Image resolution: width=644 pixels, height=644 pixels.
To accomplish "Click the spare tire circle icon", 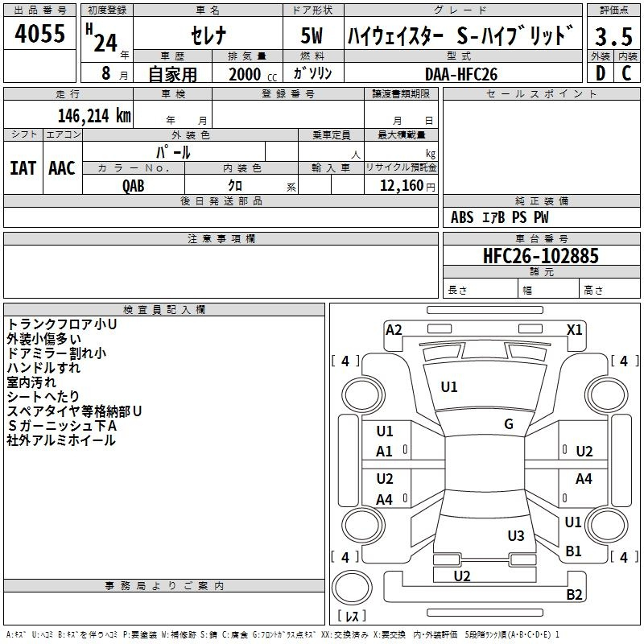I will pyautogui.click(x=352, y=588).
